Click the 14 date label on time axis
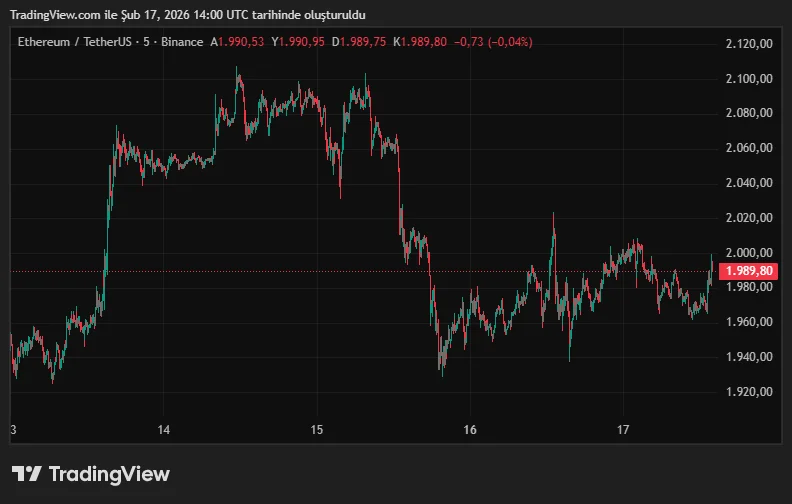The width and height of the screenshot is (792, 504). 164,430
